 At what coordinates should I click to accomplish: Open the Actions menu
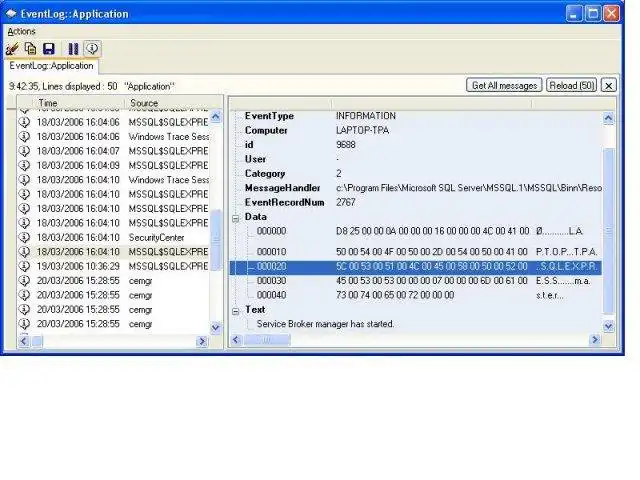[21, 31]
